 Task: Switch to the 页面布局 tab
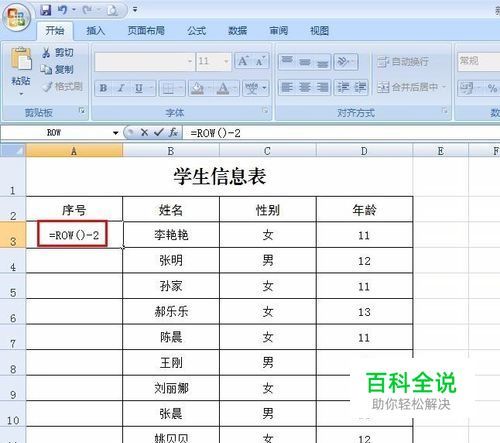[x=146, y=31]
